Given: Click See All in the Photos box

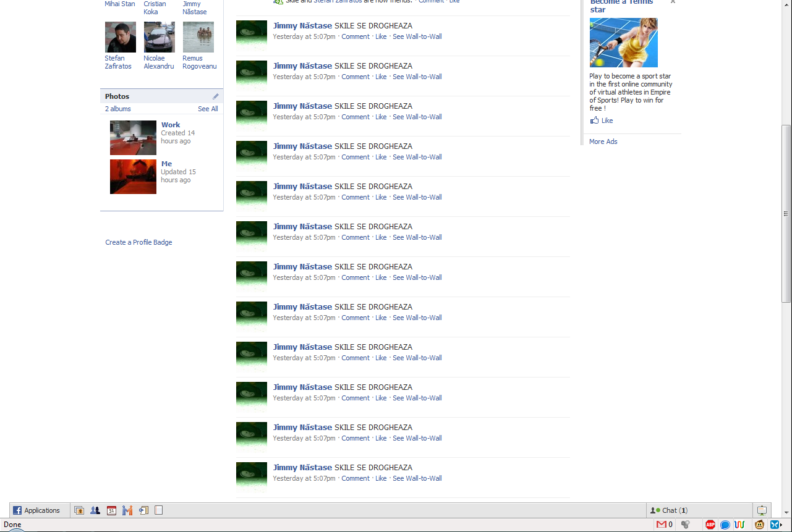Looking at the screenshot, I should tap(208, 109).
